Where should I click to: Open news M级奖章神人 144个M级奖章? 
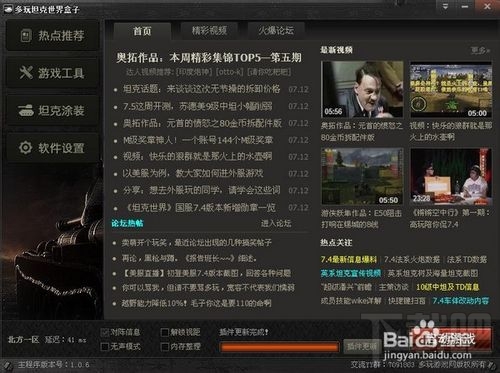point(198,140)
